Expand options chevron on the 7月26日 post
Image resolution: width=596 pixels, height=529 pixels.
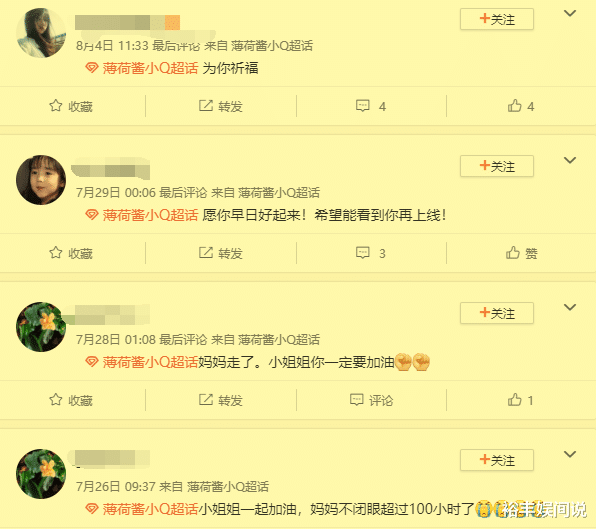point(570,454)
